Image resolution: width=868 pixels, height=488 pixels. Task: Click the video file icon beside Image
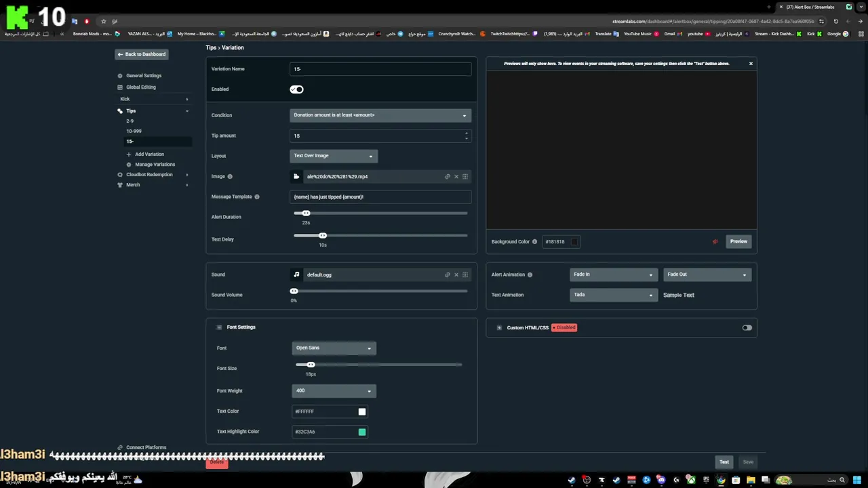(296, 176)
